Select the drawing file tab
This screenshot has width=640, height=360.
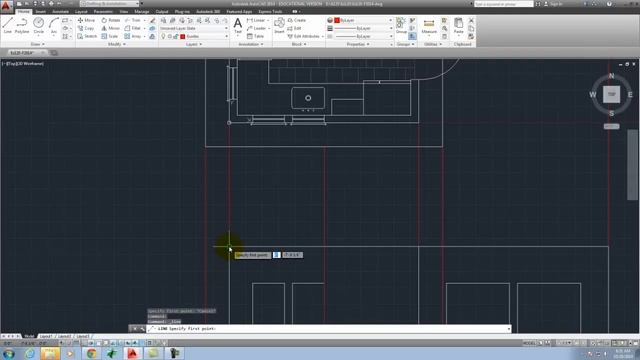pyautogui.click(x=27, y=53)
